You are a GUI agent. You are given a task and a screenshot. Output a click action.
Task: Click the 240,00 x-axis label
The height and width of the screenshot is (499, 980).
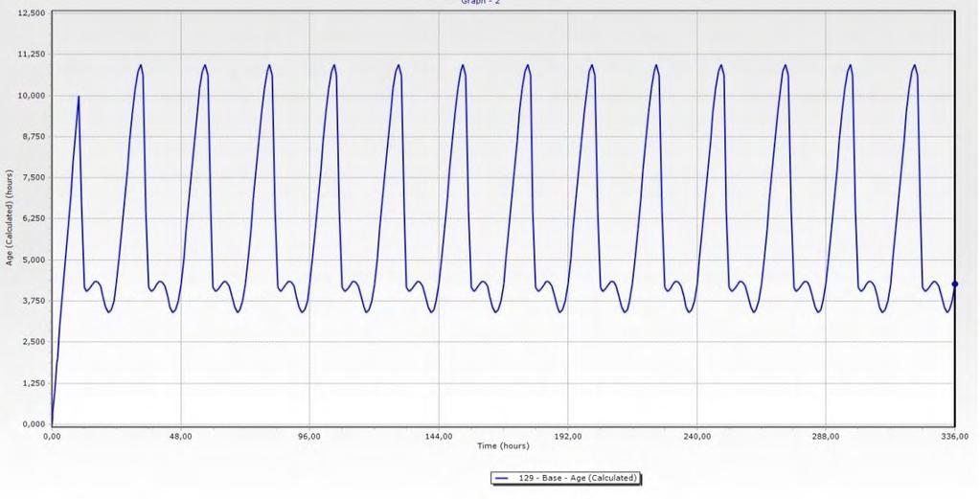pyautogui.click(x=696, y=437)
